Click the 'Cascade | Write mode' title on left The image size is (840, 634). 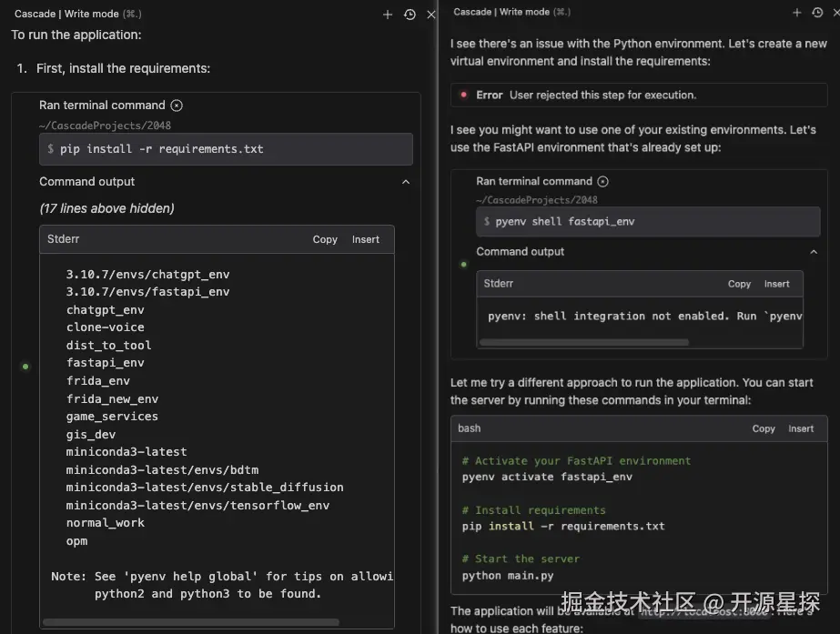[x=77, y=14]
